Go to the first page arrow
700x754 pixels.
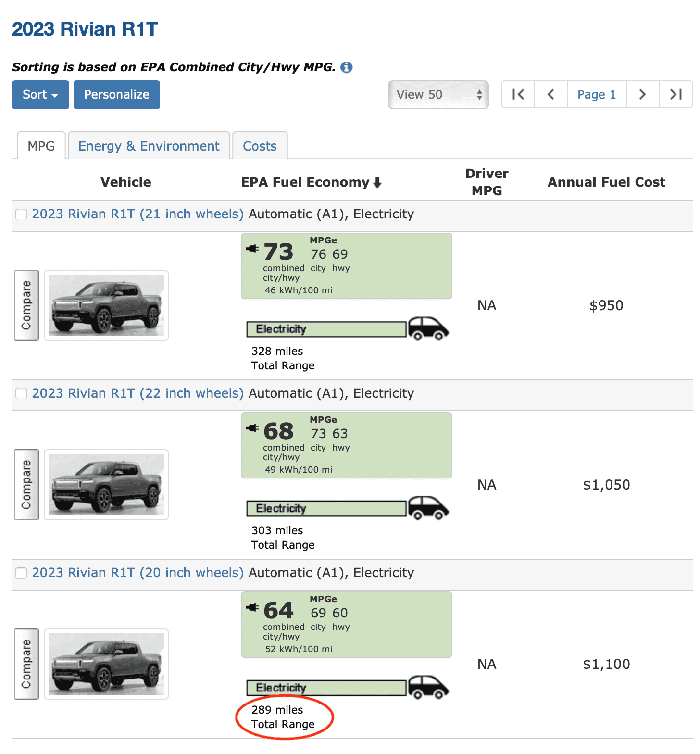[x=518, y=94]
